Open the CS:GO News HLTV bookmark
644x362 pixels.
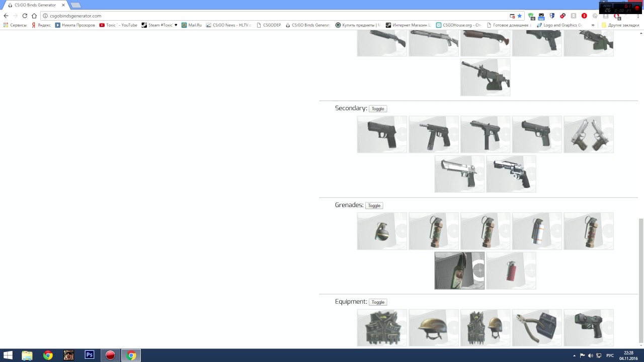tap(228, 25)
